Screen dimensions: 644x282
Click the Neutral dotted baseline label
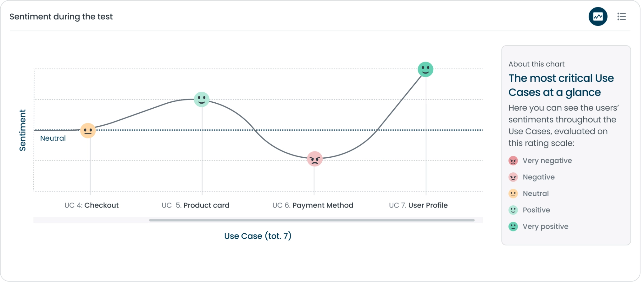click(x=53, y=138)
